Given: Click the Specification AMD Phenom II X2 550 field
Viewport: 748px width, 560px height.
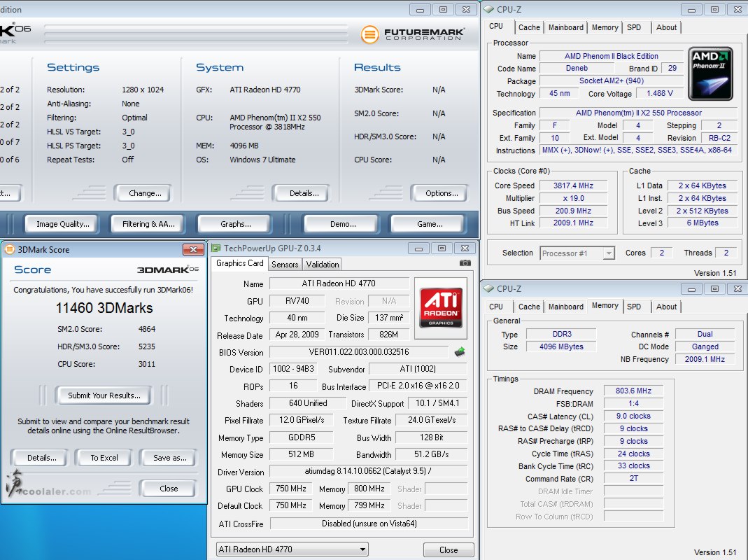Looking at the screenshot, I should pos(638,113).
